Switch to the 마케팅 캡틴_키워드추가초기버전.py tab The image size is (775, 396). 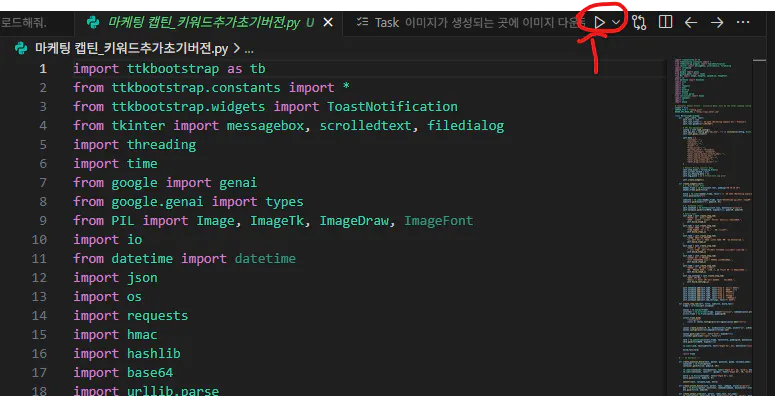[x=208, y=22]
